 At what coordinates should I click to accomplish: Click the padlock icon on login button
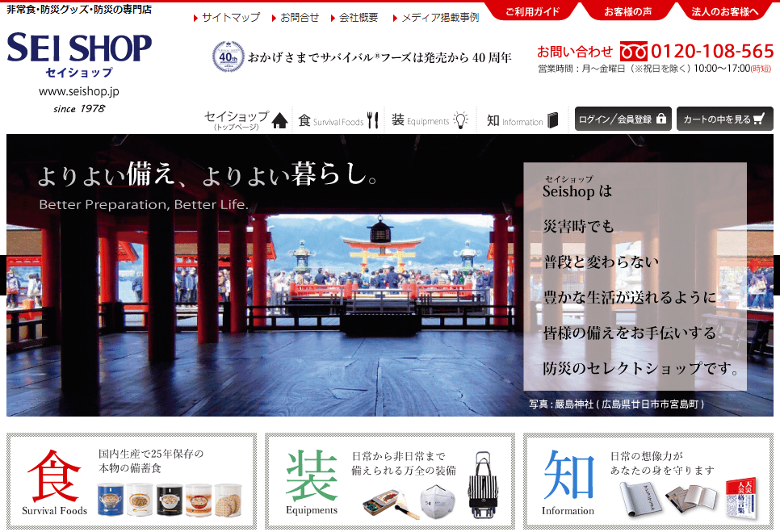point(661,119)
